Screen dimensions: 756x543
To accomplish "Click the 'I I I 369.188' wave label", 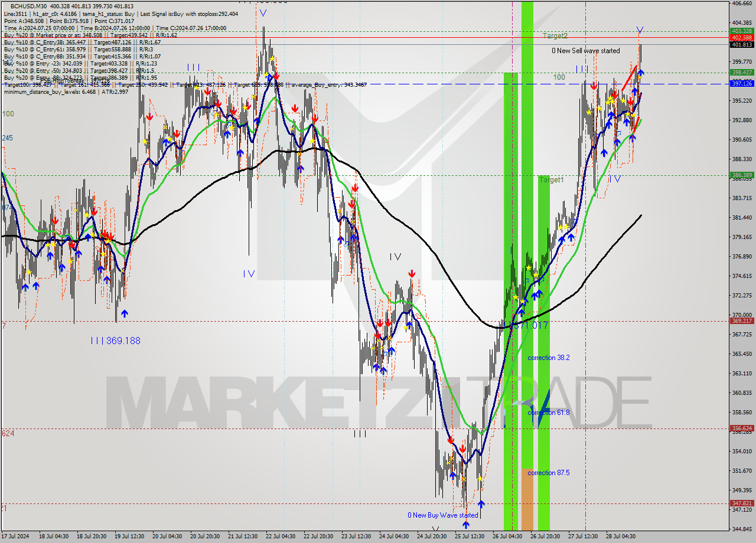I will 116,341.
